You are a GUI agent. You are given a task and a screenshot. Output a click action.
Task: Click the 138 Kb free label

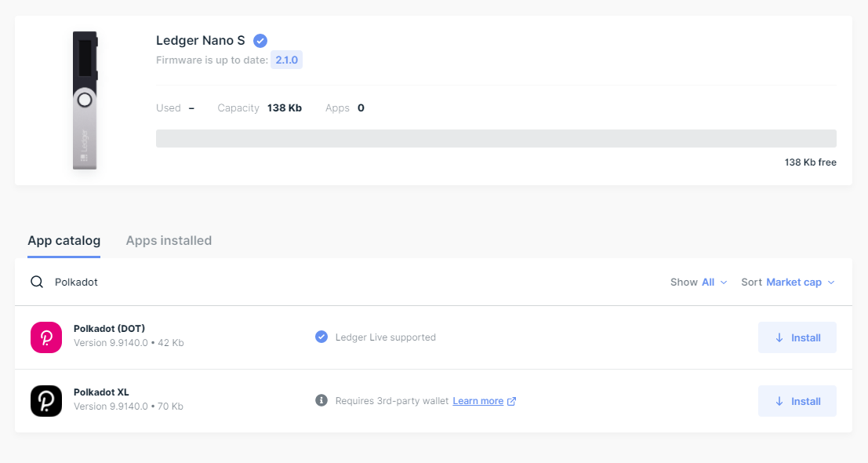pos(808,162)
